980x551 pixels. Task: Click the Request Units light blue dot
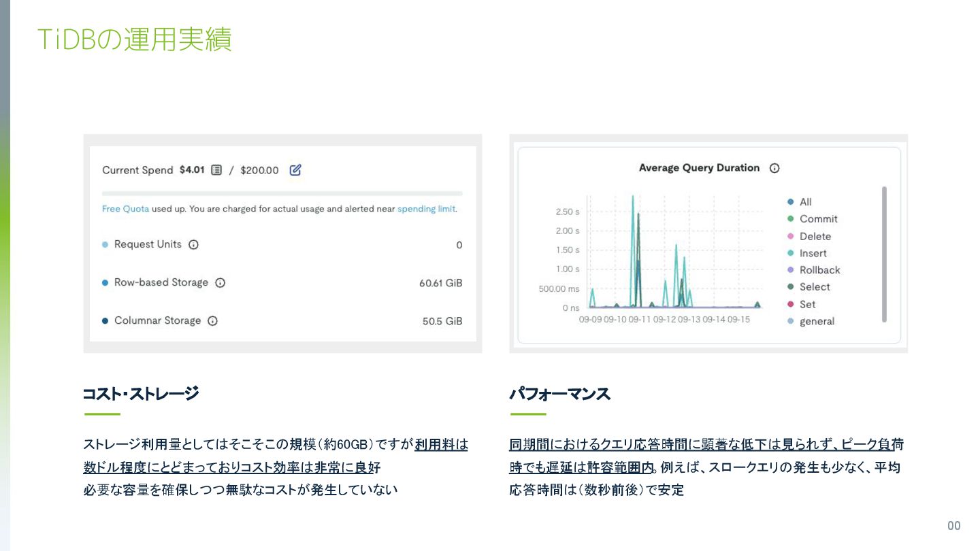pyautogui.click(x=105, y=245)
